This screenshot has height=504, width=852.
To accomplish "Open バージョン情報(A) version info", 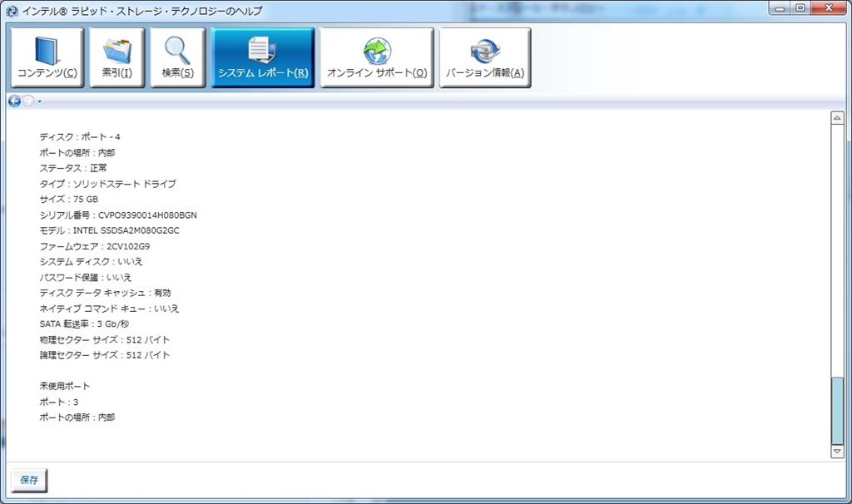I will [x=485, y=57].
